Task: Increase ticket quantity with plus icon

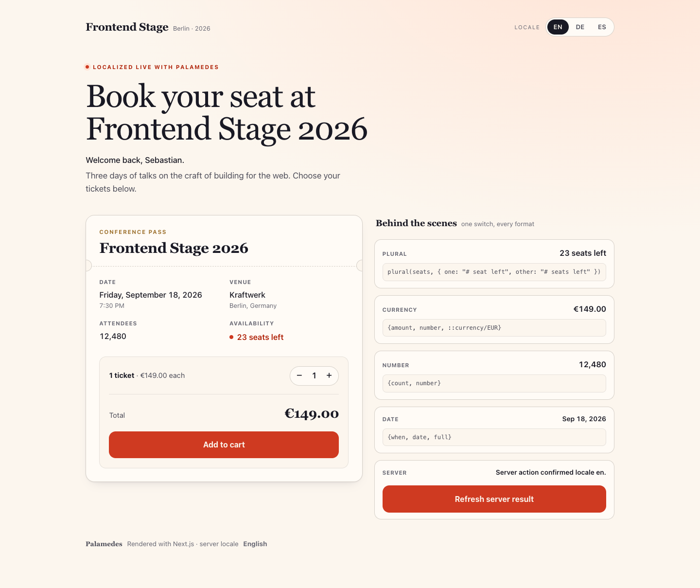Action: coord(329,375)
